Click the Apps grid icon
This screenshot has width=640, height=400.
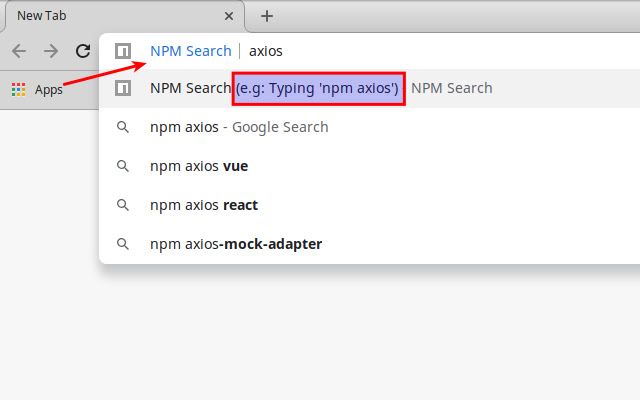coord(19,89)
